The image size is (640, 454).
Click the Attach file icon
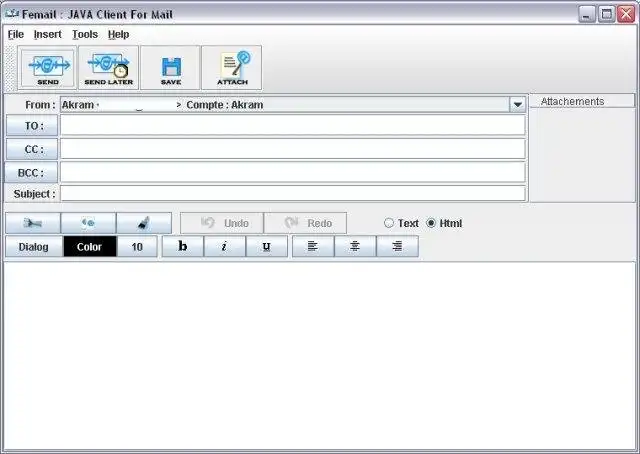[x=232, y=68]
